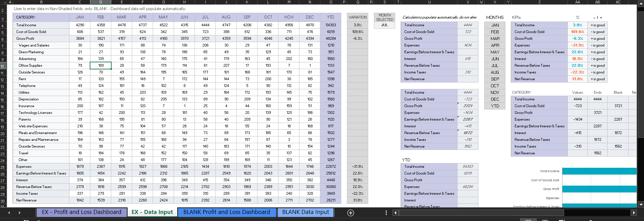Click the MONTHS list header
Viewport: 644px width, 221px height.
click(495, 17)
